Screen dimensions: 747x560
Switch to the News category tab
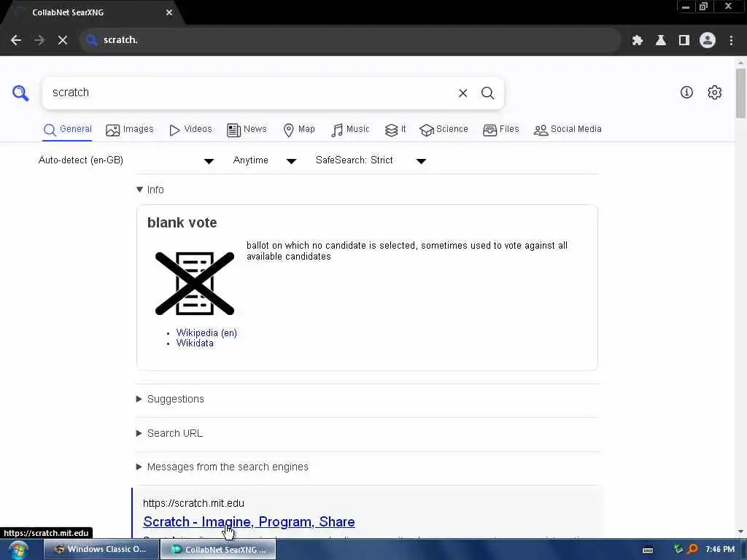(247, 130)
